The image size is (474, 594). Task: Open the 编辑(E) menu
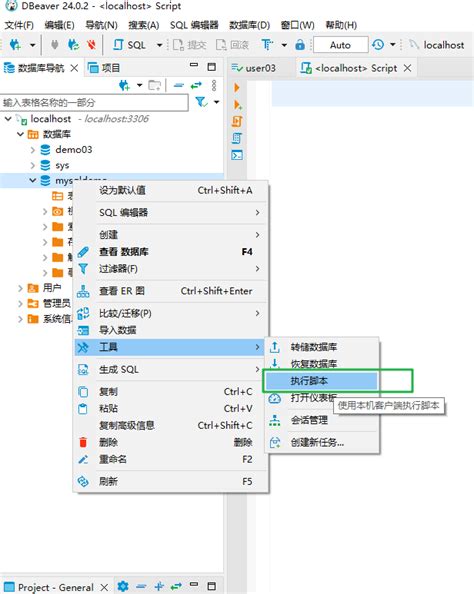click(59, 25)
